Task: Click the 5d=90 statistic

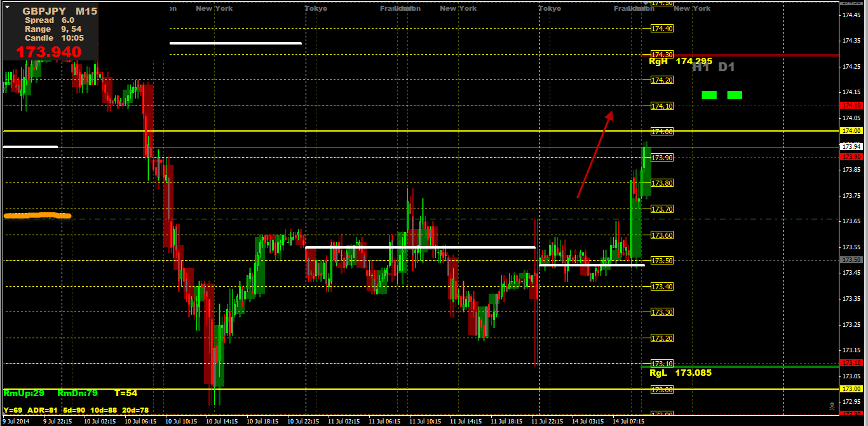Action: click(x=74, y=410)
